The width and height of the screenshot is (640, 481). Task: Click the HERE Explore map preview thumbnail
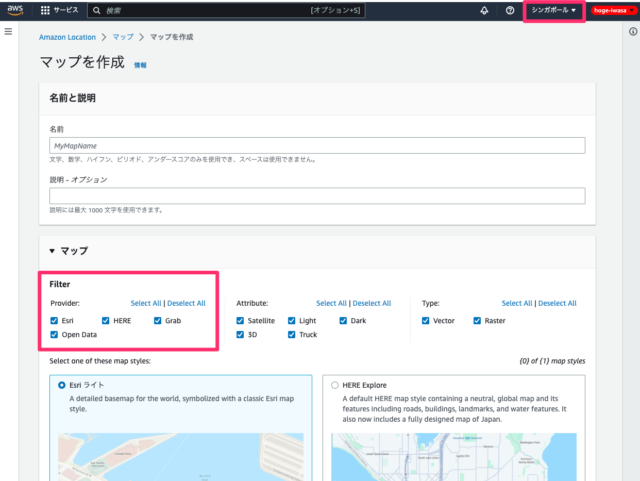454,457
